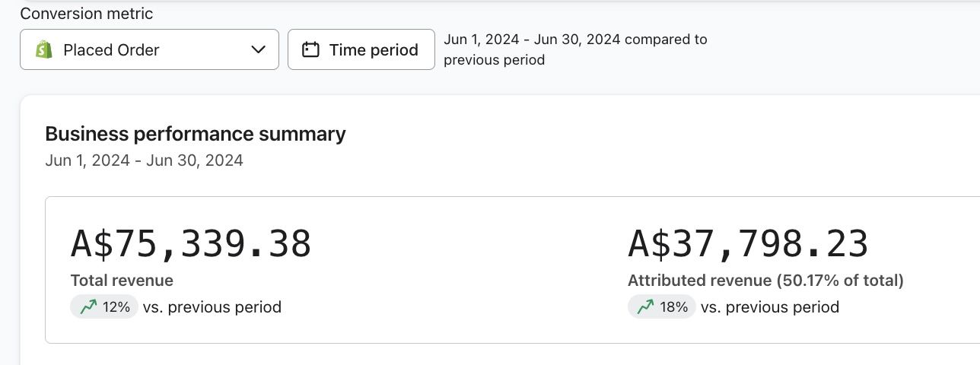The width and height of the screenshot is (980, 365).
Task: Click the green trend arrow beside 18%
Action: (x=646, y=307)
